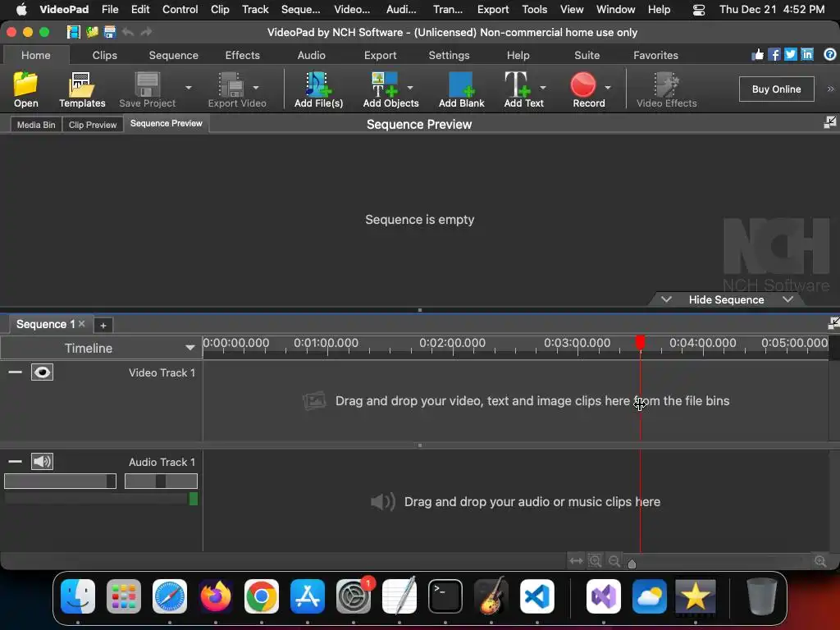This screenshot has height=630, width=840.
Task: Open the Clip Preview tab
Action: (x=93, y=125)
